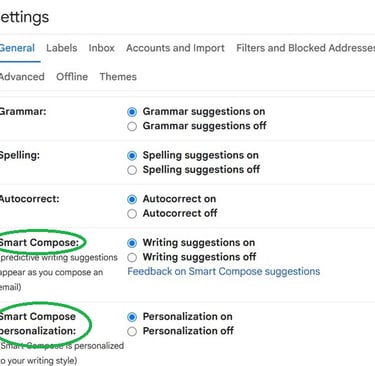Viewport: 375px width, 366px height.
Task: Turn off Spelling suggestions
Action: (132, 170)
